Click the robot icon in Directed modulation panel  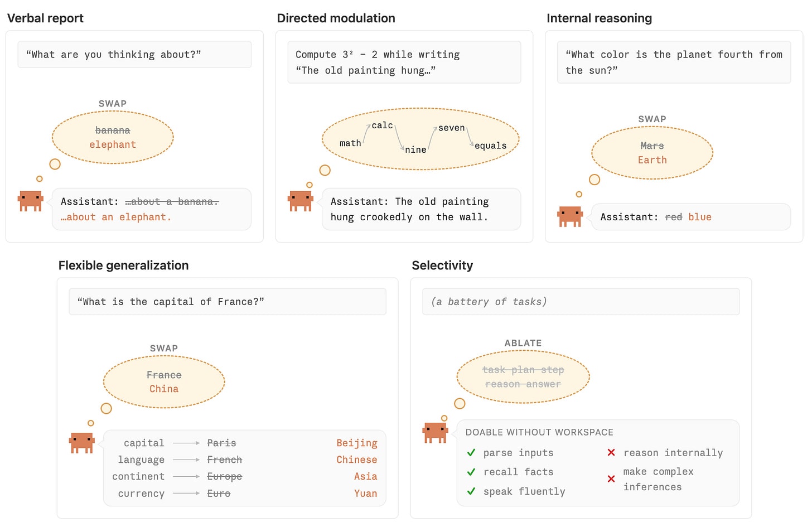coord(301,201)
